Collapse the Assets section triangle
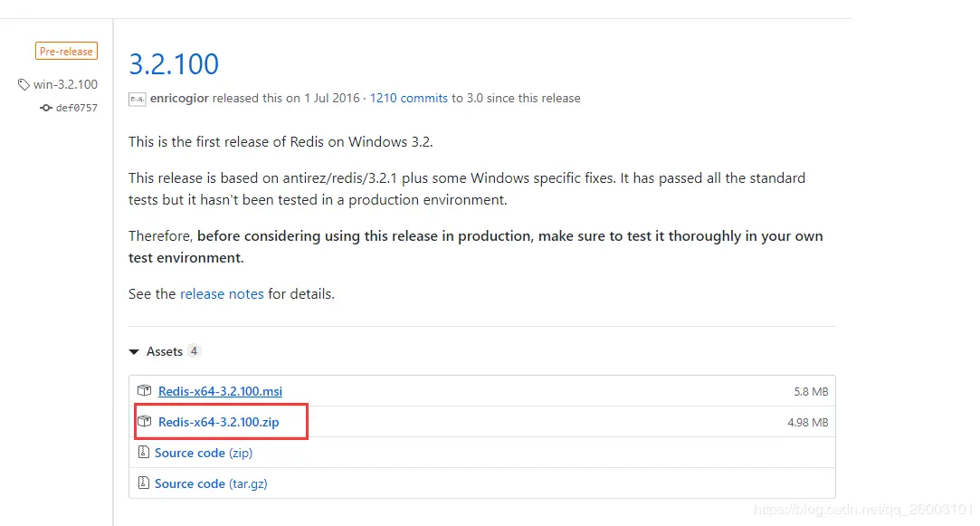 pos(134,351)
